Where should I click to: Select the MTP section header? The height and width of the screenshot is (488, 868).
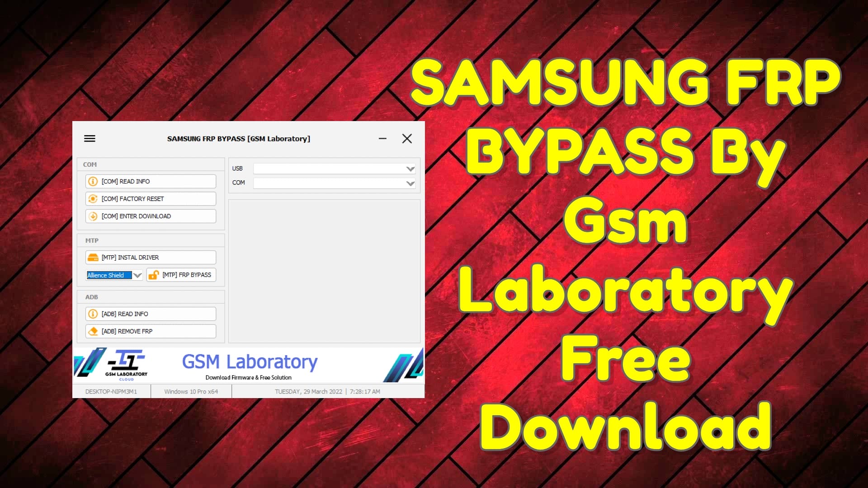click(91, 240)
